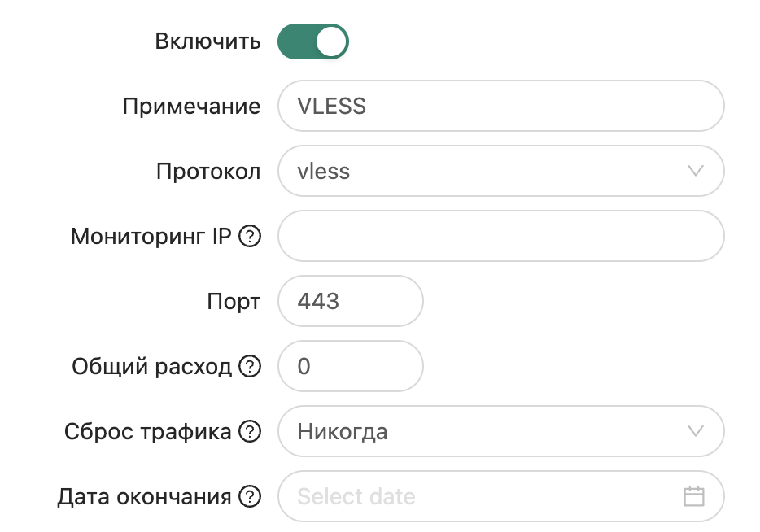The height and width of the screenshot is (532, 760).
Task: Click the Протокол label text
Action: click(208, 171)
